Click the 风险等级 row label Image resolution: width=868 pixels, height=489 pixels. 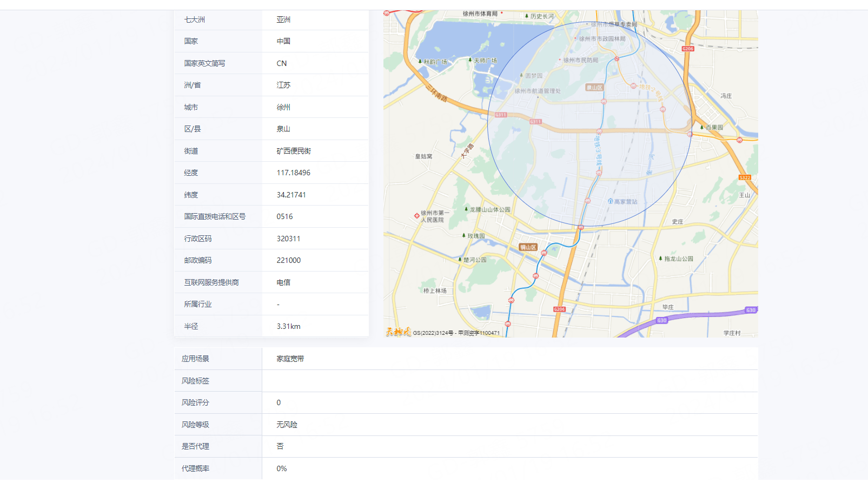coord(195,425)
